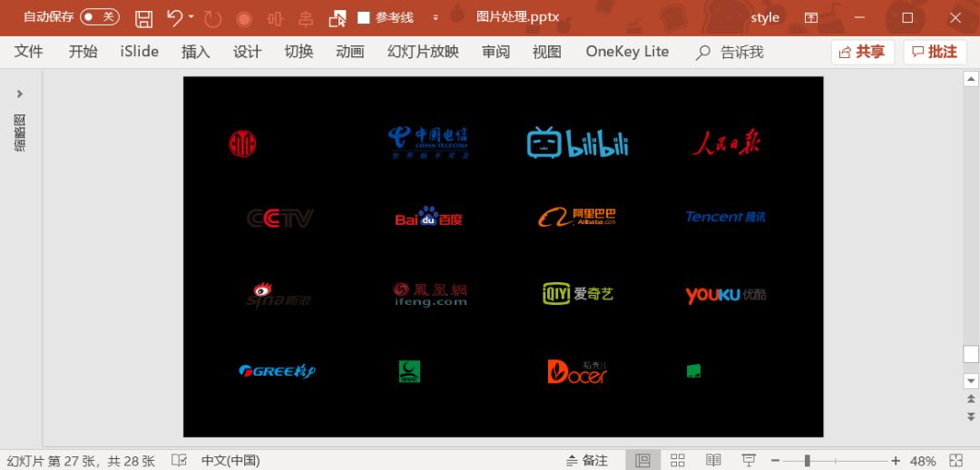Click the 告诉我 Tell Me search box
Image resolution: width=980 pixels, height=470 pixels.
coord(730,52)
